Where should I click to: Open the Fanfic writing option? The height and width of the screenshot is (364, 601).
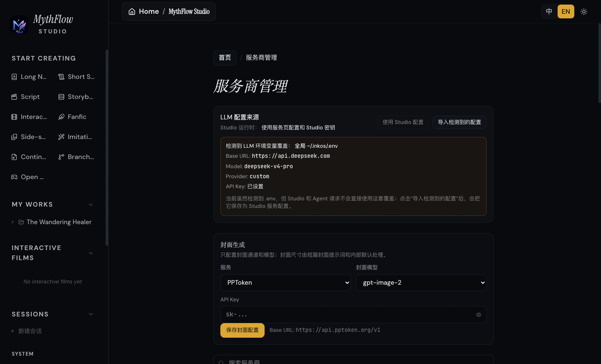73,117
